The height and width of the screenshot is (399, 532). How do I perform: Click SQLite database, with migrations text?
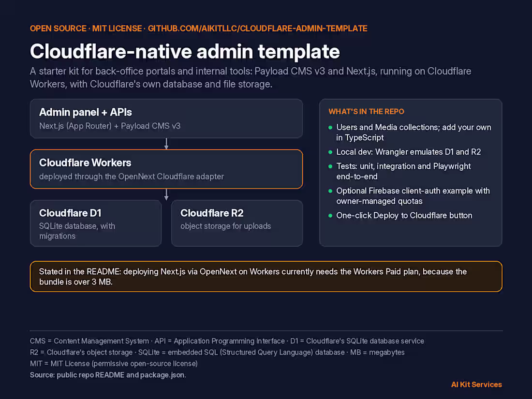tap(77, 231)
